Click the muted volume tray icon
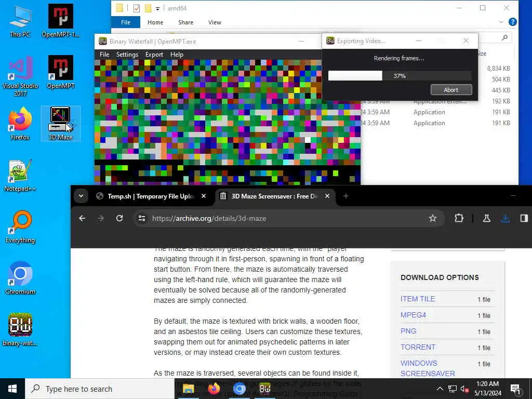 pyautogui.click(x=464, y=389)
